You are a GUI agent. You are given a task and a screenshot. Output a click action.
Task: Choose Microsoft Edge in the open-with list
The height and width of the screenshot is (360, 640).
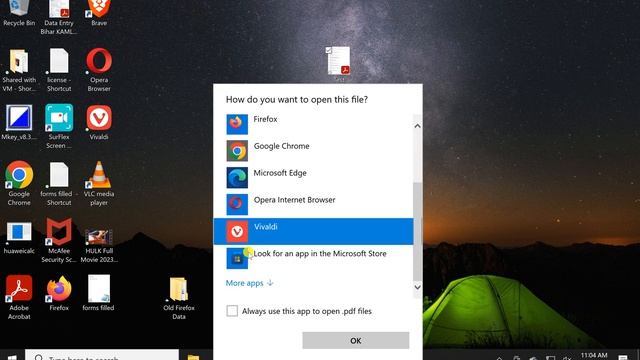313,178
